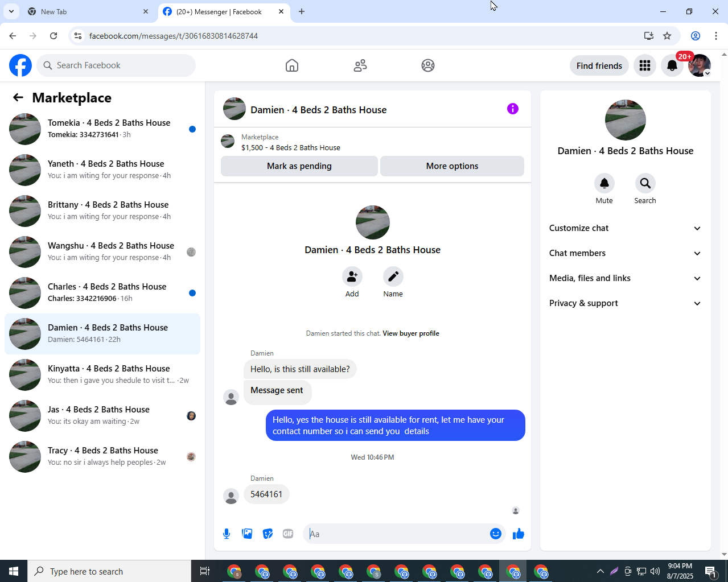Open the tab search dropdown arrow
This screenshot has height=582, width=728.
pyautogui.click(x=11, y=11)
